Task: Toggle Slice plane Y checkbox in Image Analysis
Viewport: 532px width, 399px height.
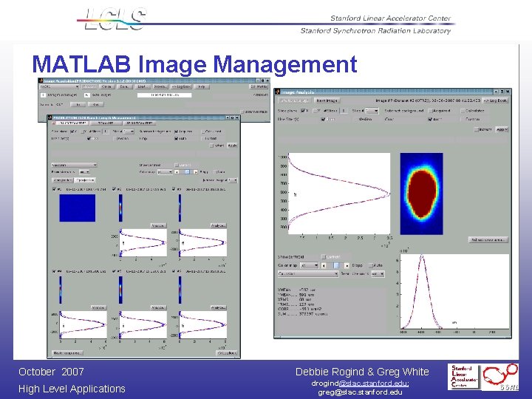Action: [x=315, y=111]
